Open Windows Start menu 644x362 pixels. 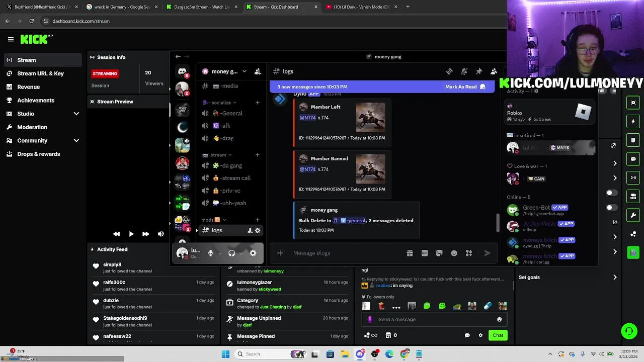225,354
